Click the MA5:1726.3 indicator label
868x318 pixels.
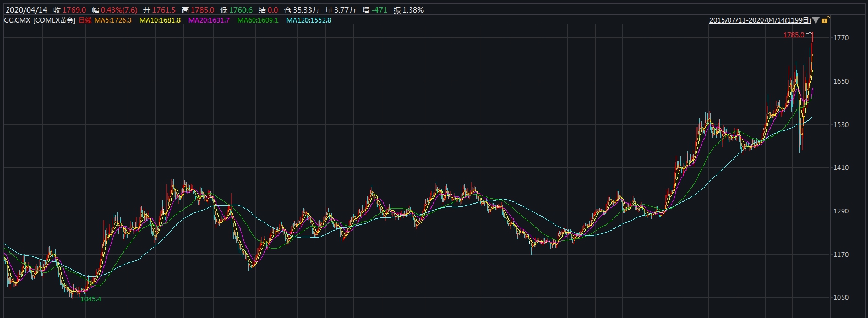113,20
